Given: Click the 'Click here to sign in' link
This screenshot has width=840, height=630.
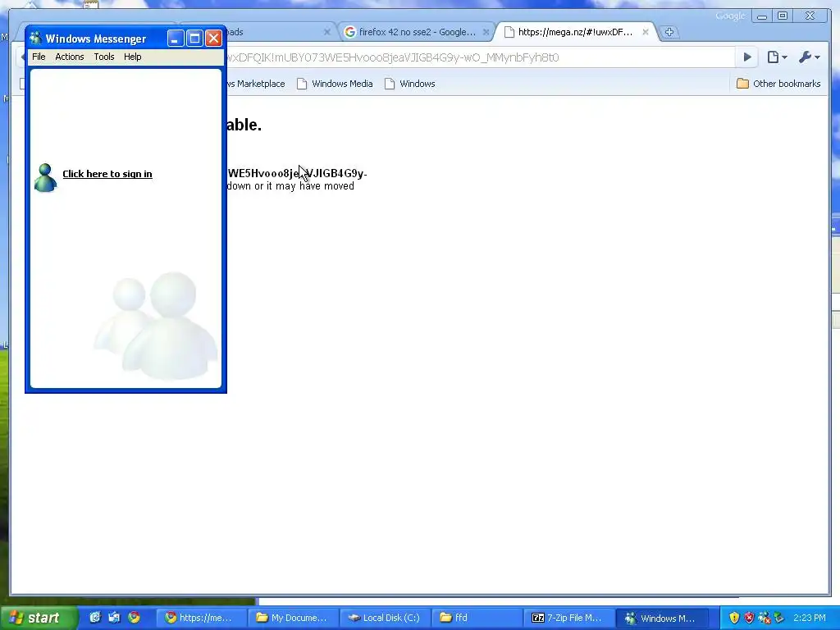Looking at the screenshot, I should pyautogui.click(x=107, y=174).
